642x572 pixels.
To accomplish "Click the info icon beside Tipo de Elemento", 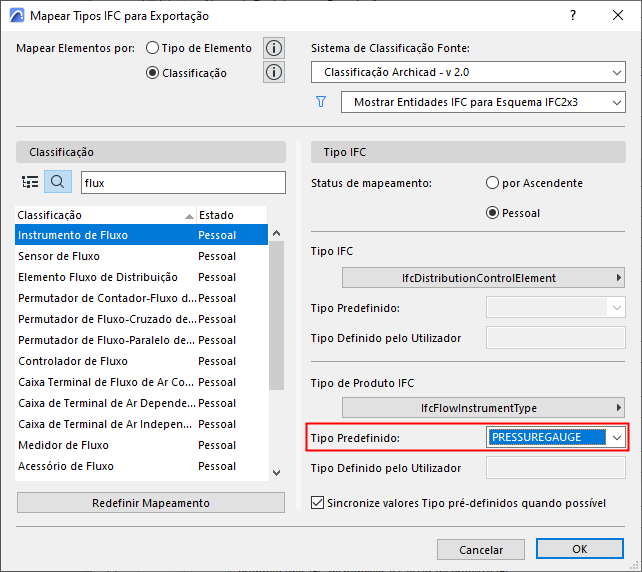I will click(x=274, y=48).
